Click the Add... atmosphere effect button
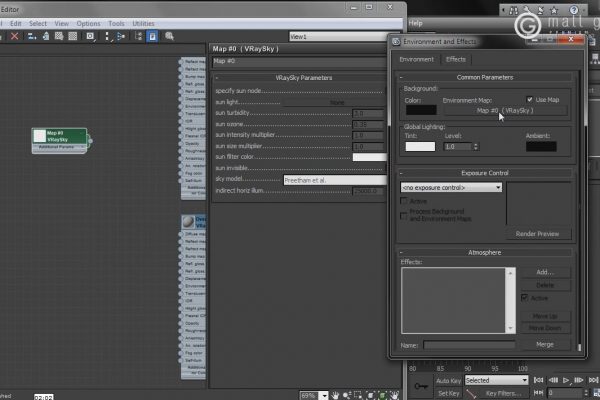 [545, 272]
